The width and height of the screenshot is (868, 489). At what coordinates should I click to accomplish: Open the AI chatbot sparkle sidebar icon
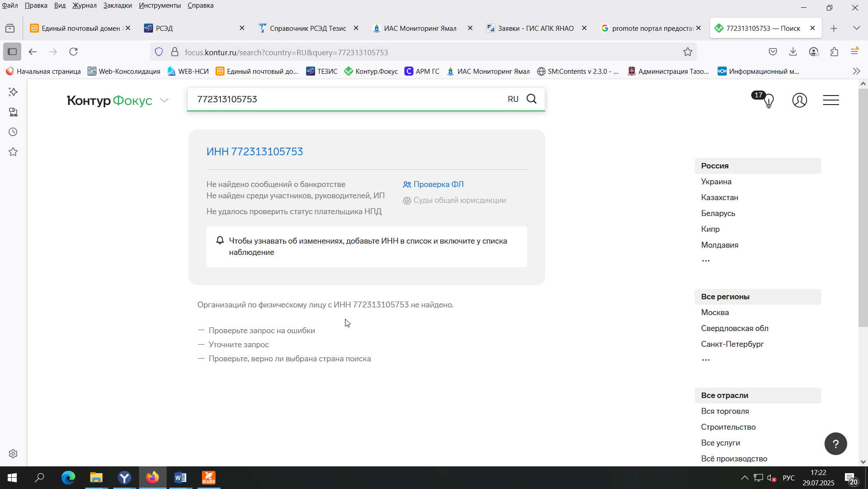tap(13, 92)
